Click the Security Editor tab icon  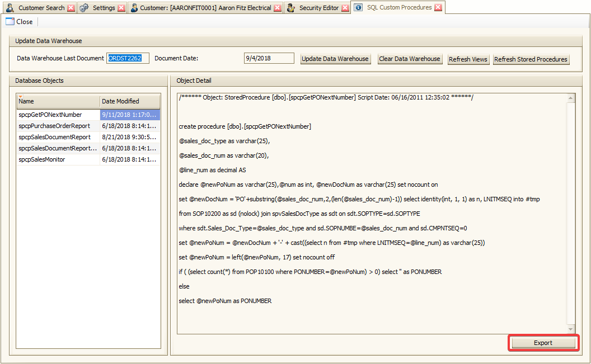[x=290, y=8]
